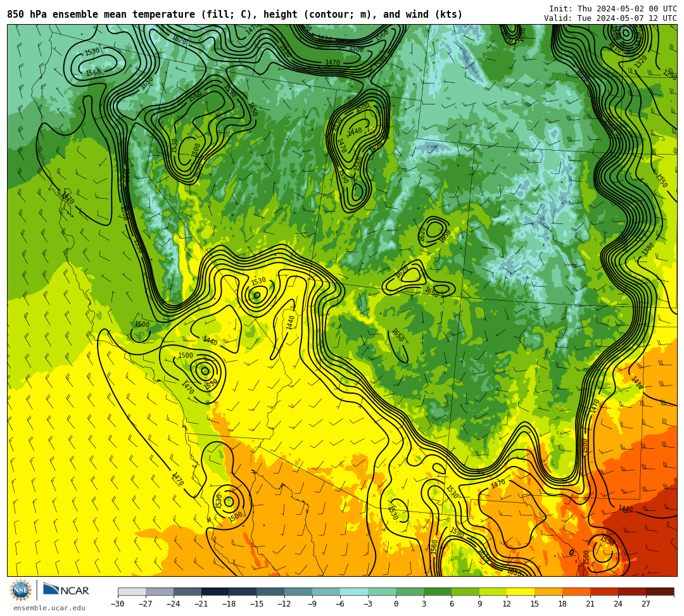Select the 850 hPa ensemble mean title text

(x=235, y=15)
